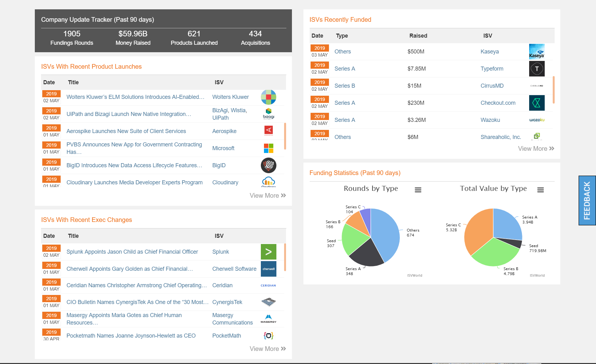Click the Ceridian logo icon
Image resolution: width=596 pixels, height=364 pixels.
point(268,285)
